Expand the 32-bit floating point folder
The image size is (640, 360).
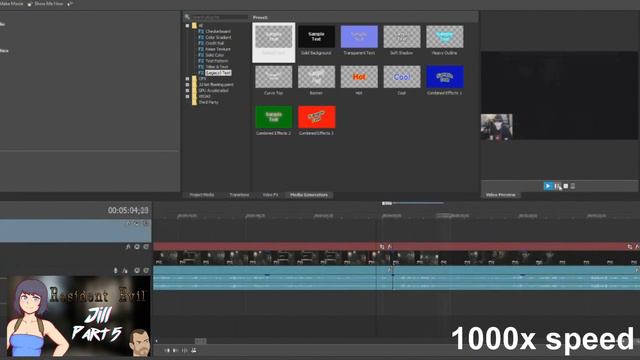[x=188, y=84]
